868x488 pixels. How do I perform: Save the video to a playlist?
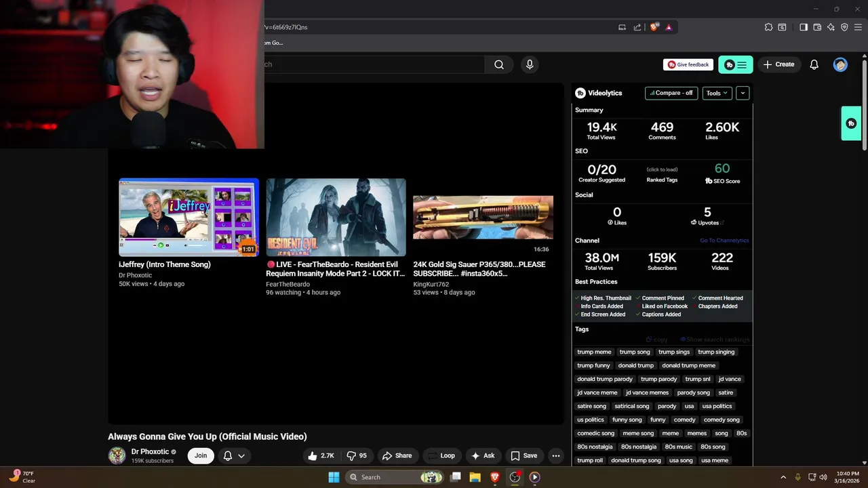(x=524, y=455)
